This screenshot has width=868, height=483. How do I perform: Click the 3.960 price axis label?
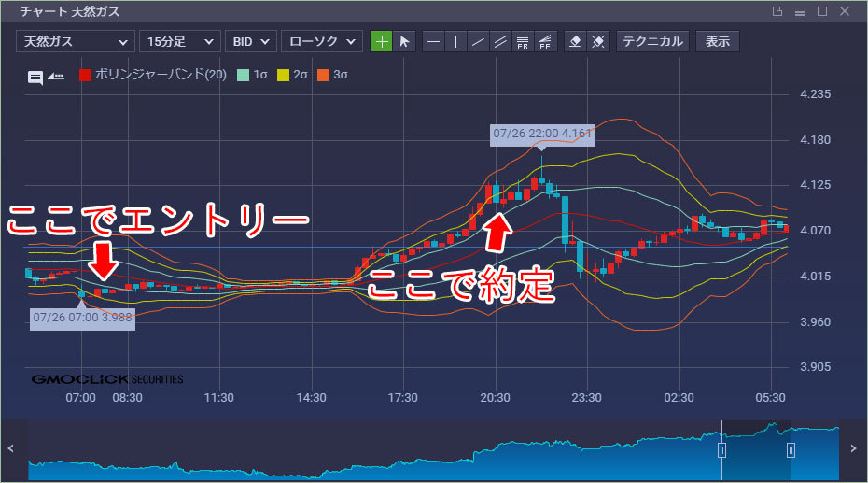point(815,321)
